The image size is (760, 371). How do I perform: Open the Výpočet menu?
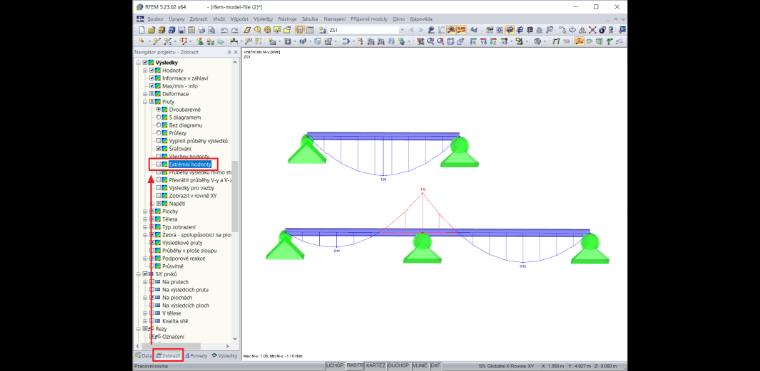click(x=239, y=19)
